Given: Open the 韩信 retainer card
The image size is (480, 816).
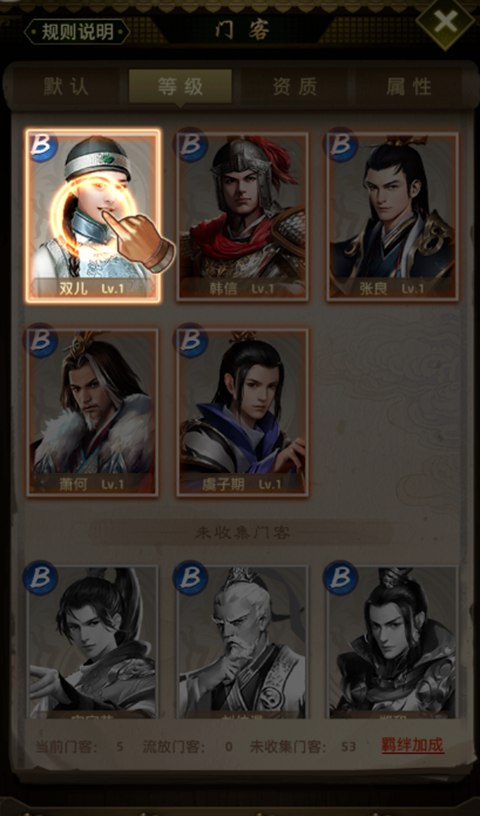Looking at the screenshot, I should 242,216.
